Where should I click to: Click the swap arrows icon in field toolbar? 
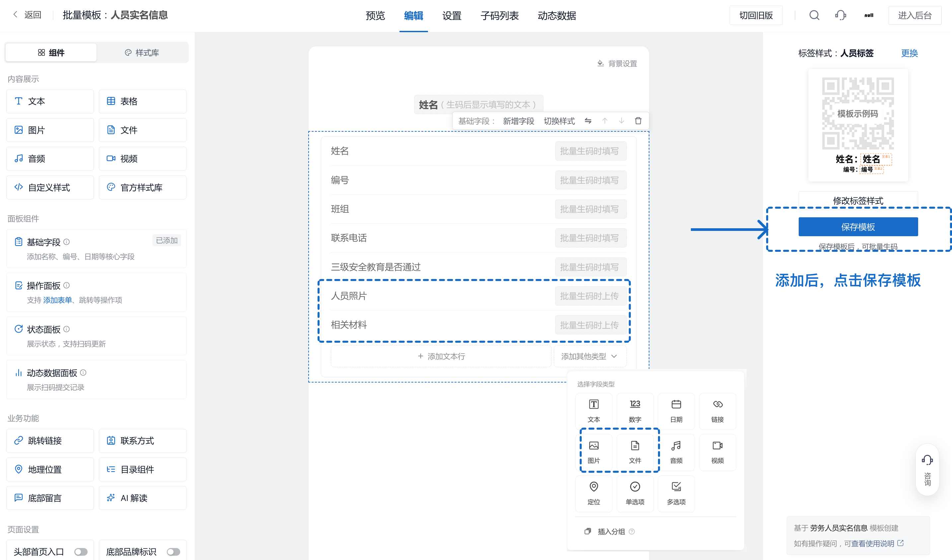[588, 121]
